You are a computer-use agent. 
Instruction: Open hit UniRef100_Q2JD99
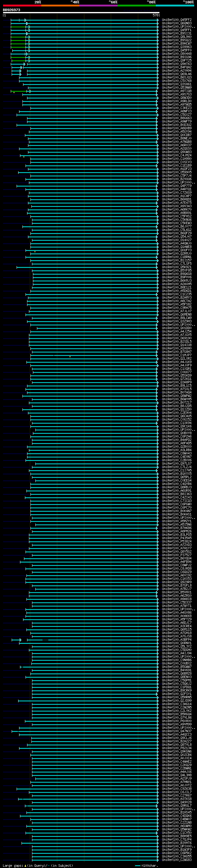click(177, 700)
